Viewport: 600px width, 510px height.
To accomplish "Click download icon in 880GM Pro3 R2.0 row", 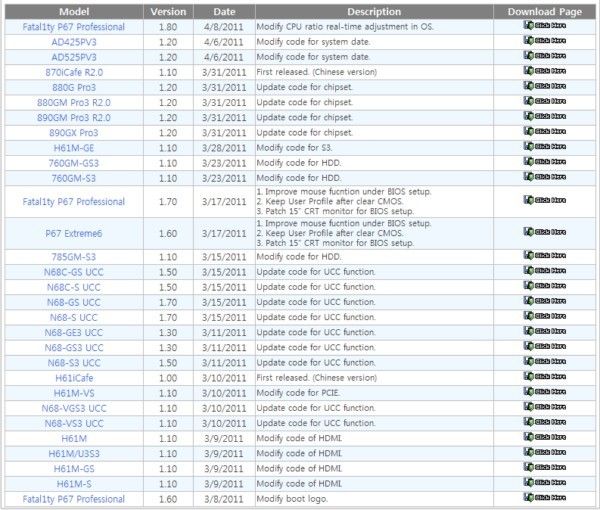I will (545, 101).
